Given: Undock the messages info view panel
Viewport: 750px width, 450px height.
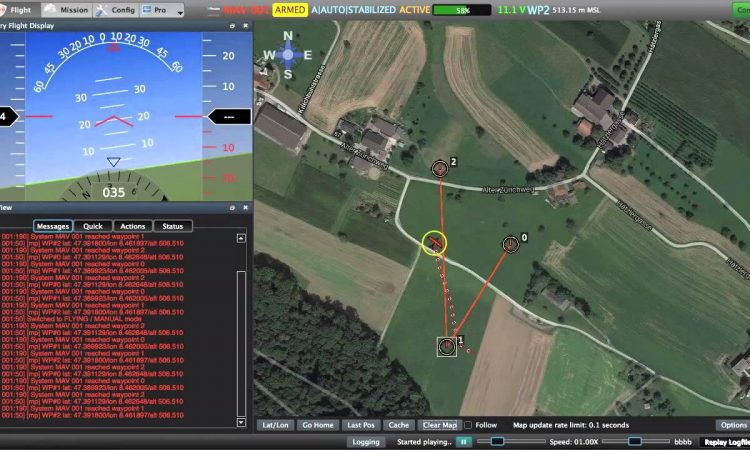Looking at the screenshot, I should [x=232, y=208].
